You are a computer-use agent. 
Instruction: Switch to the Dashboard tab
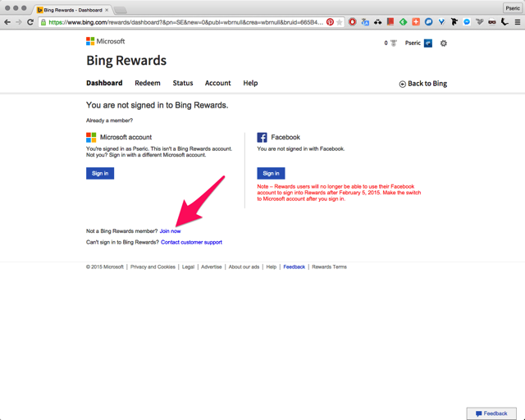[104, 83]
